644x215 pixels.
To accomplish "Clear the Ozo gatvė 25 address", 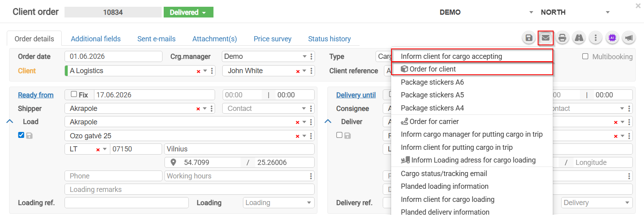I will pyautogui.click(x=298, y=136).
